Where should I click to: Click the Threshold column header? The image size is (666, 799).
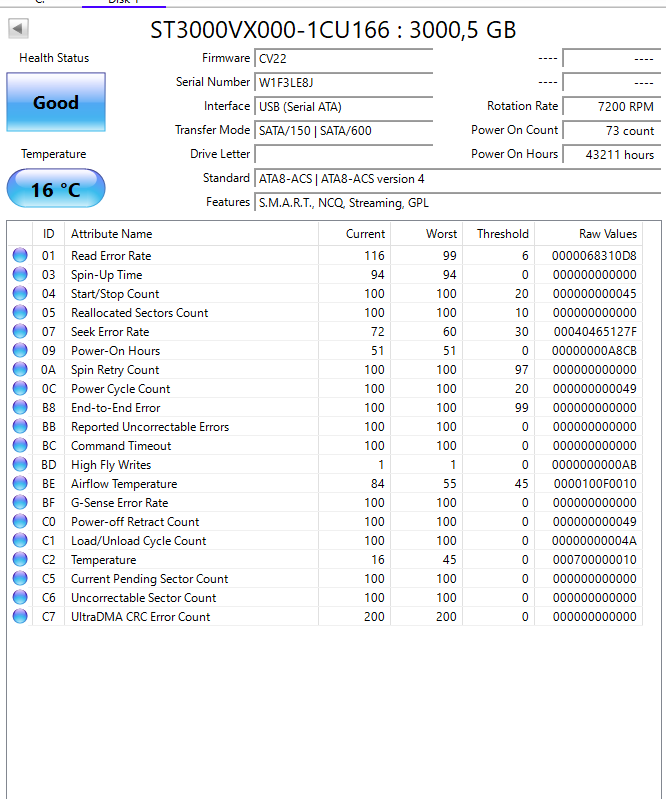click(499, 234)
